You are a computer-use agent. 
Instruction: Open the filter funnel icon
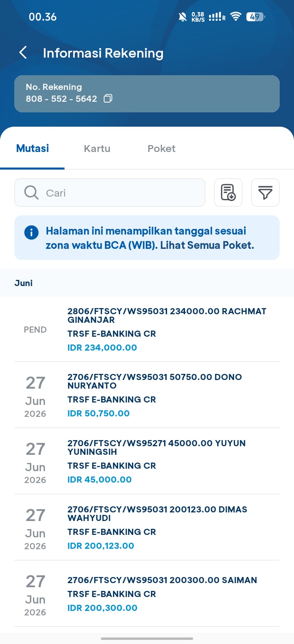point(265,192)
